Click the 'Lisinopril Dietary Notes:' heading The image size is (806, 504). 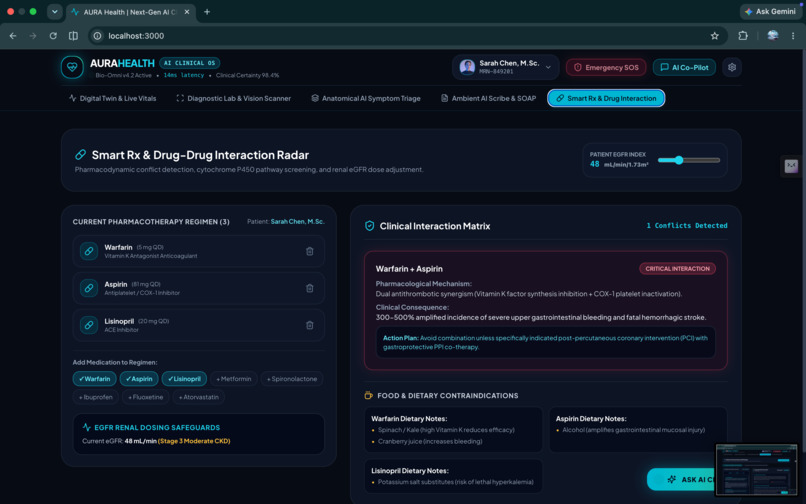coord(410,471)
